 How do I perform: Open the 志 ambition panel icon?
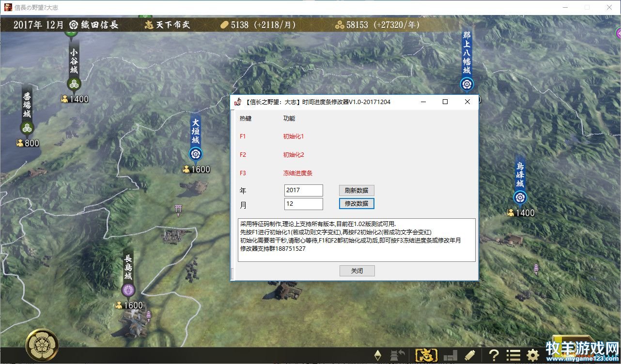[427, 355]
